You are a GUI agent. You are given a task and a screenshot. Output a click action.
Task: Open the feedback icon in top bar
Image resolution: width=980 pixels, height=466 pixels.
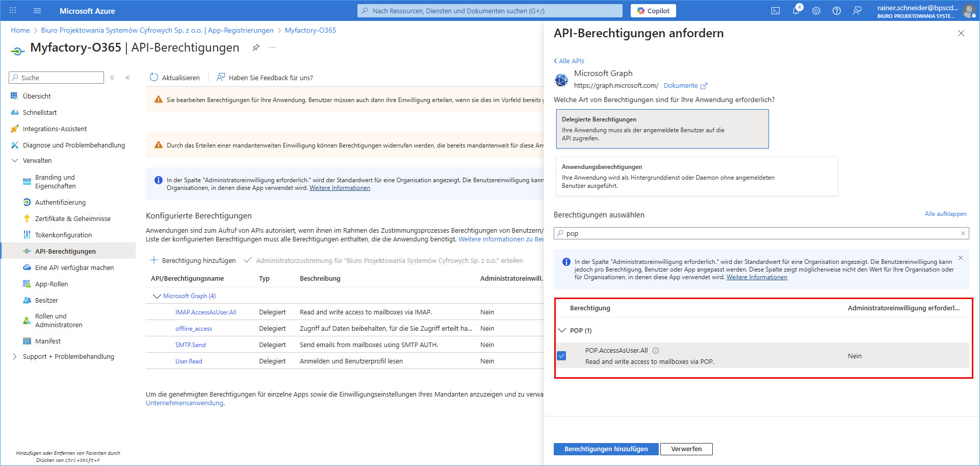857,11
